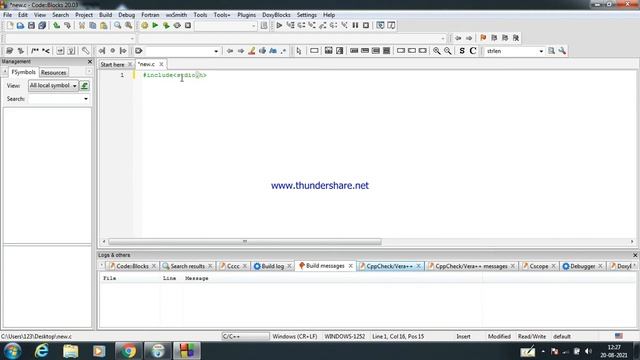Open the File menu
The width and height of the screenshot is (640, 360).
[7, 15]
